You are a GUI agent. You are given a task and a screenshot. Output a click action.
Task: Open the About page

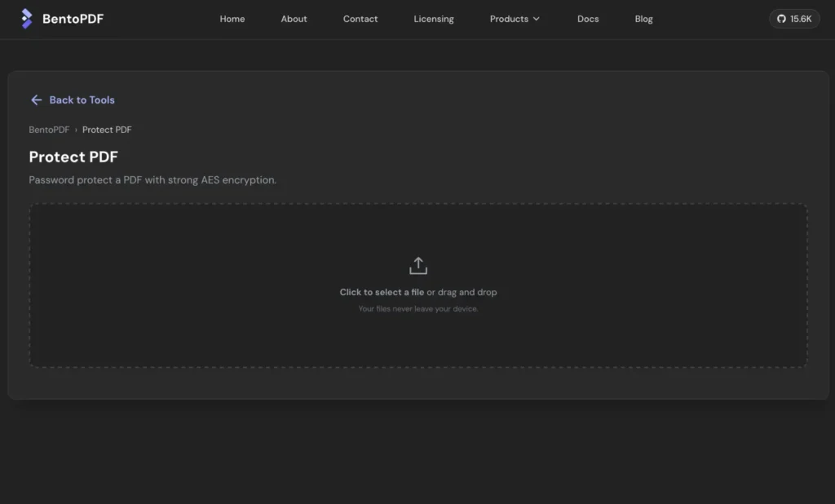294,19
